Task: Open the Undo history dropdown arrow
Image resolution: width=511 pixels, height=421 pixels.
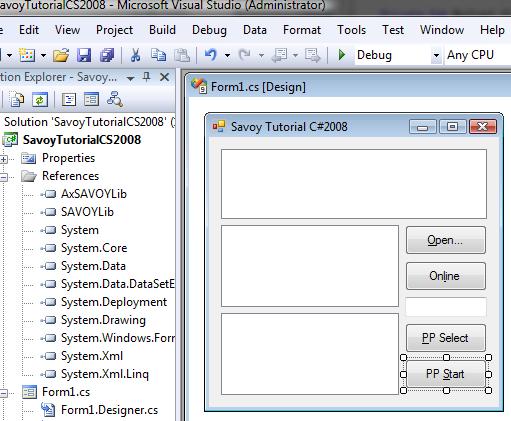Action: click(227, 55)
